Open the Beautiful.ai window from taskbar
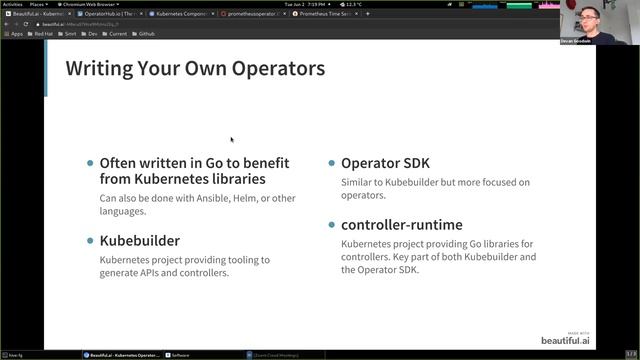640x360 pixels. point(122,355)
